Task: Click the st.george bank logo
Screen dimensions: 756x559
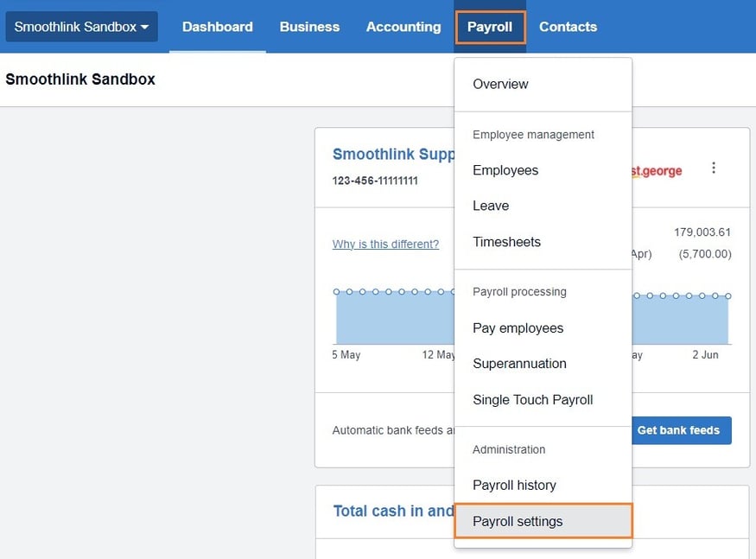Action: point(655,170)
